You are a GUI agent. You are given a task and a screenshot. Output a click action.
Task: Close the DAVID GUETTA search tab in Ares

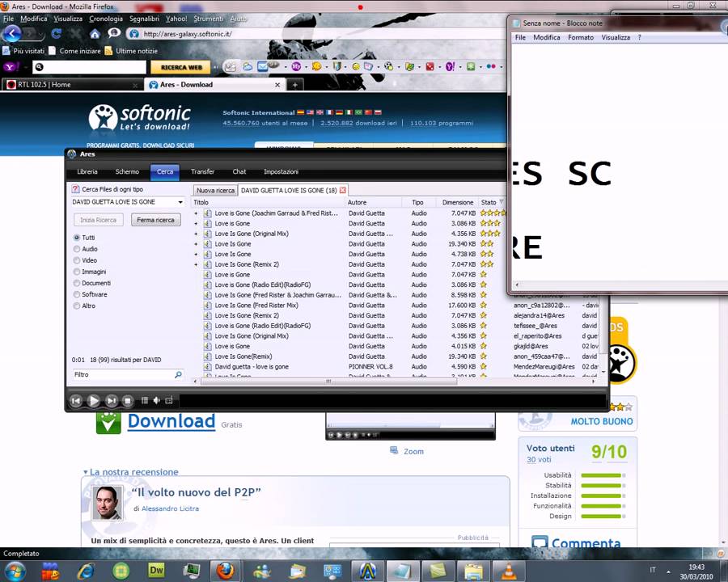click(343, 190)
